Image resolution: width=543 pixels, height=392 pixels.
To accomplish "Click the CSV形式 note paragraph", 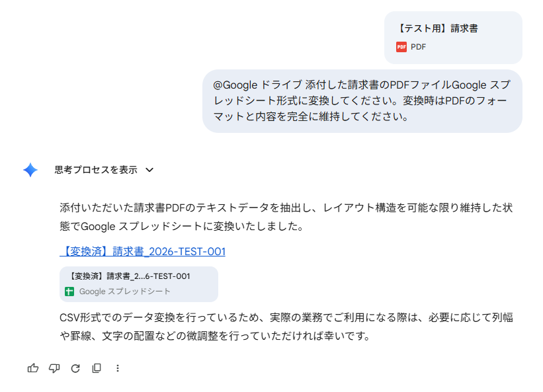I will point(286,327).
